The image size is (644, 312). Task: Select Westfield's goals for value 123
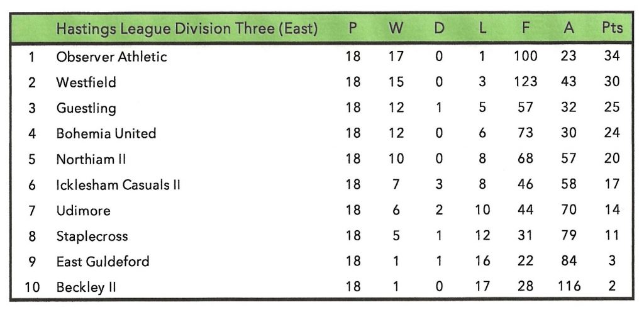pos(525,82)
